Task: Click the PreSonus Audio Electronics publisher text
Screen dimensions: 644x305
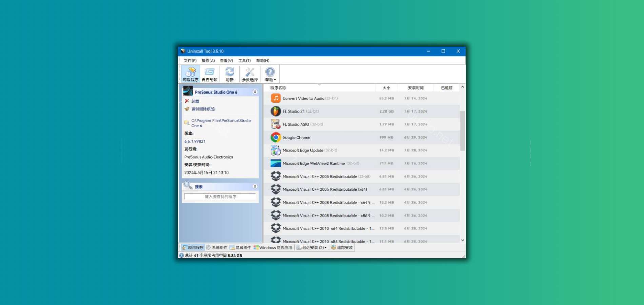Action: pos(208,157)
